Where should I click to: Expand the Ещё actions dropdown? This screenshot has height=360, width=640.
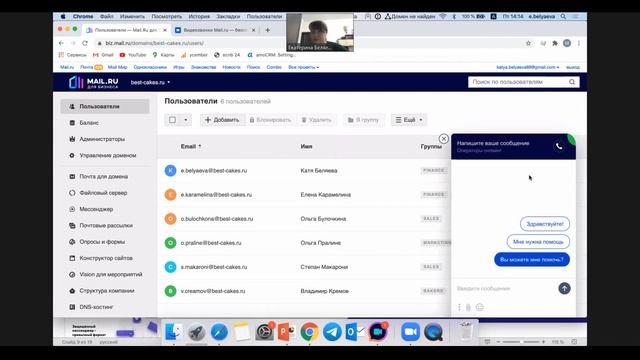409,120
